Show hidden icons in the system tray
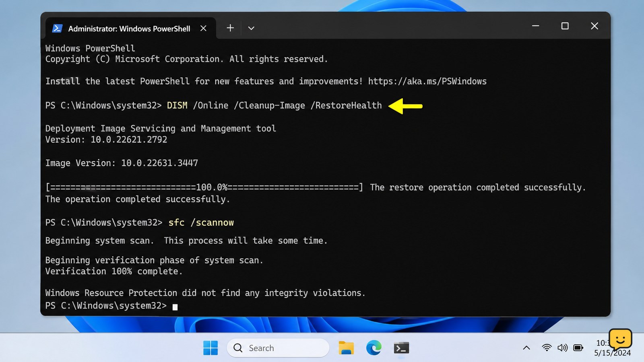The height and width of the screenshot is (362, 644). 526,348
